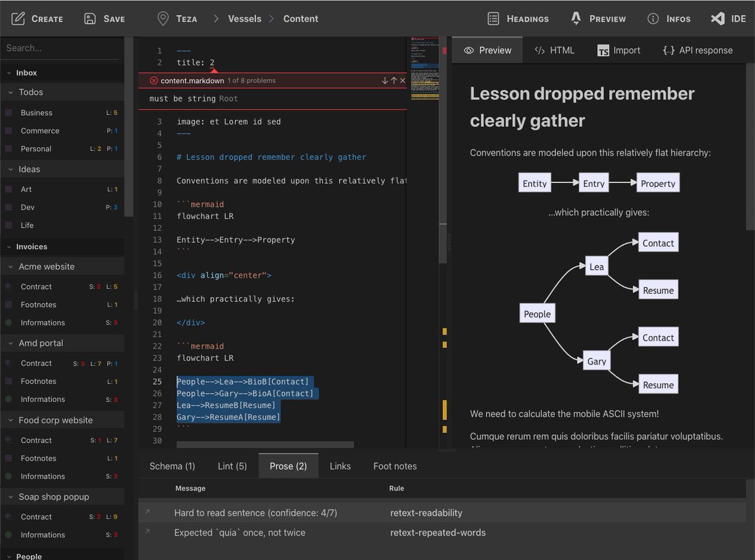Click the editor horizontal scrollbar
The image size is (755, 560).
265,444
